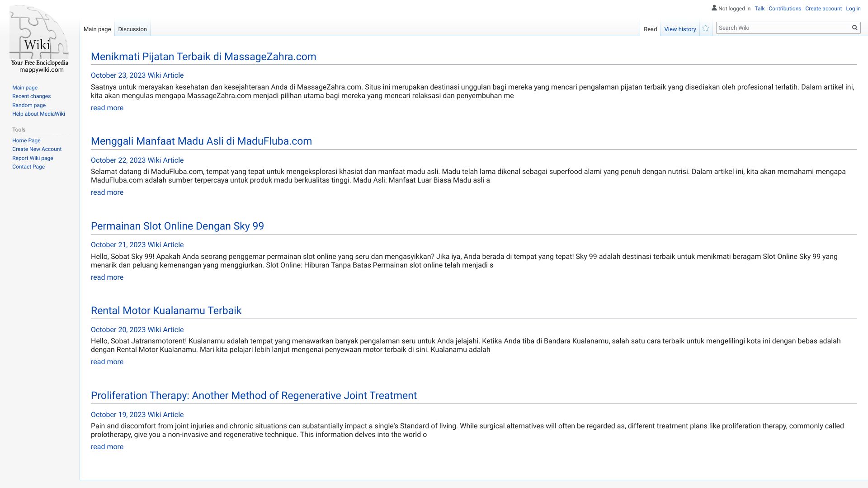Click read more under Rental Motor Kualanamu
Viewport: 868px width, 488px height.
[107, 362]
